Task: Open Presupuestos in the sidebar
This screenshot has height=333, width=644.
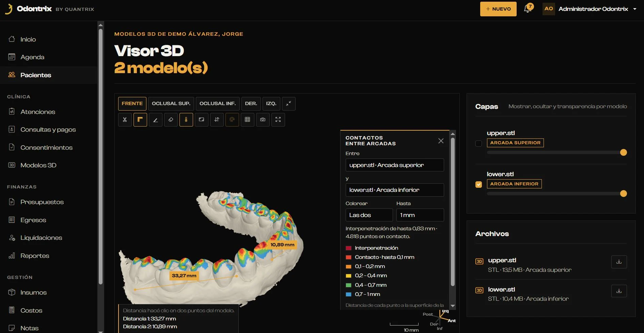Action: click(49, 202)
